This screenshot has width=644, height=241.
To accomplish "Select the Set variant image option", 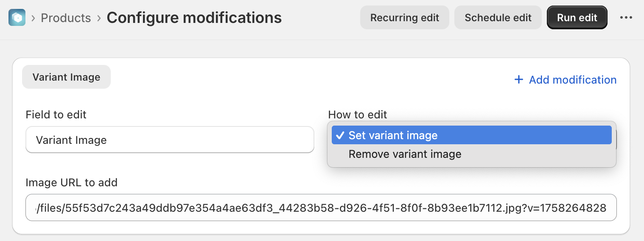I will tap(393, 135).
